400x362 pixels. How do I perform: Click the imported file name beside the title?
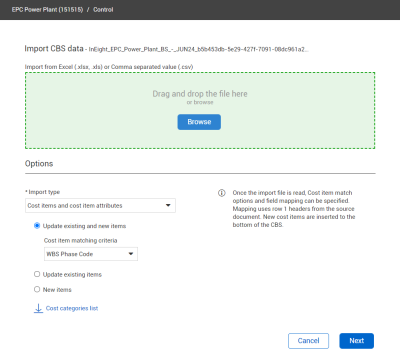click(x=199, y=49)
